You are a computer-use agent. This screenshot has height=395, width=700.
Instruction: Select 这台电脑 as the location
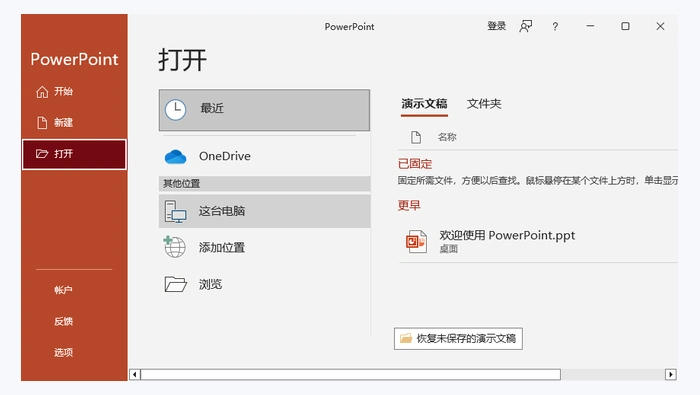pos(264,211)
